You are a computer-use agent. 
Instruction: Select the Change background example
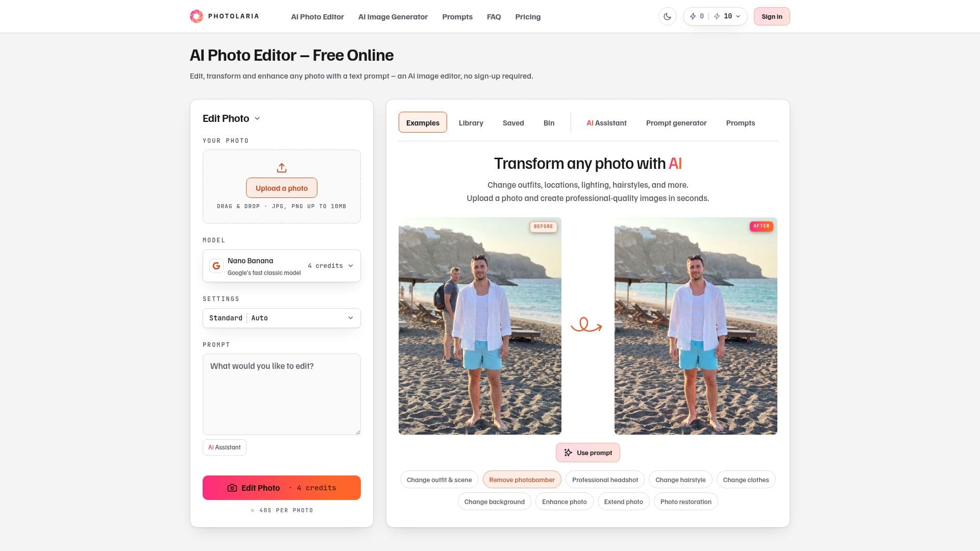[494, 502]
